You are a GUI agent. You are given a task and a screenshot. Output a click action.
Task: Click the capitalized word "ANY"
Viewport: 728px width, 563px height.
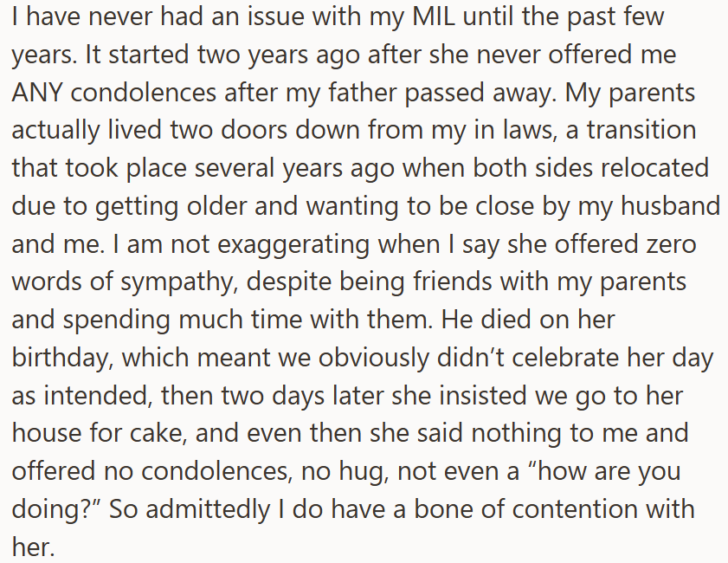39,93
